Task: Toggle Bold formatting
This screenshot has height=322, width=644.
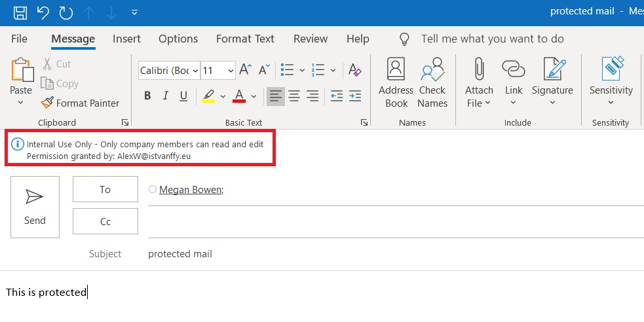Action: click(x=147, y=96)
